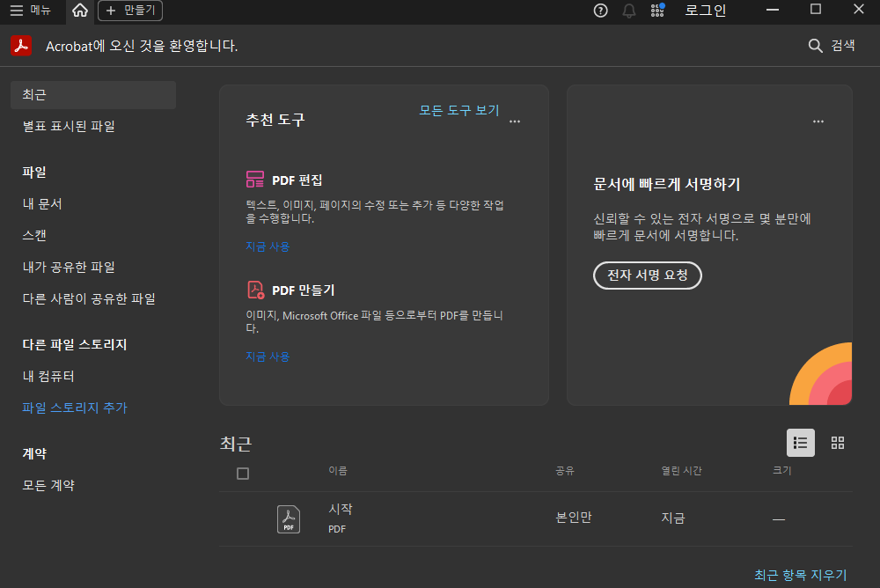Screen dimensions: 880x588
Task: Click the Acrobat logo icon
Action: point(21,46)
